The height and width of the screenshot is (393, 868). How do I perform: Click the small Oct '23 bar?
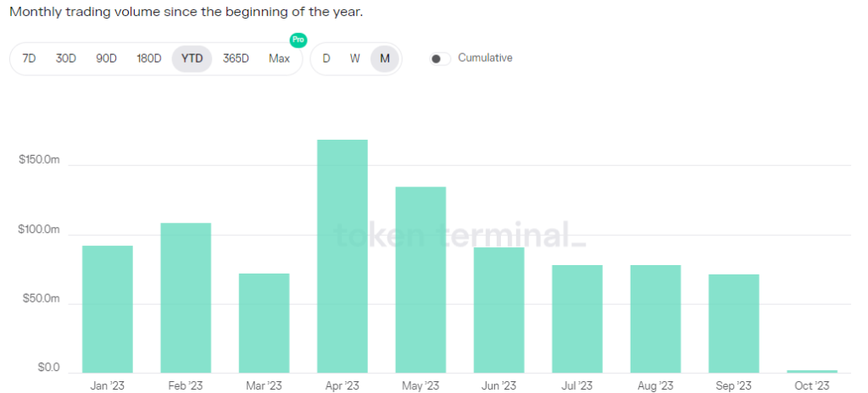[812, 371]
